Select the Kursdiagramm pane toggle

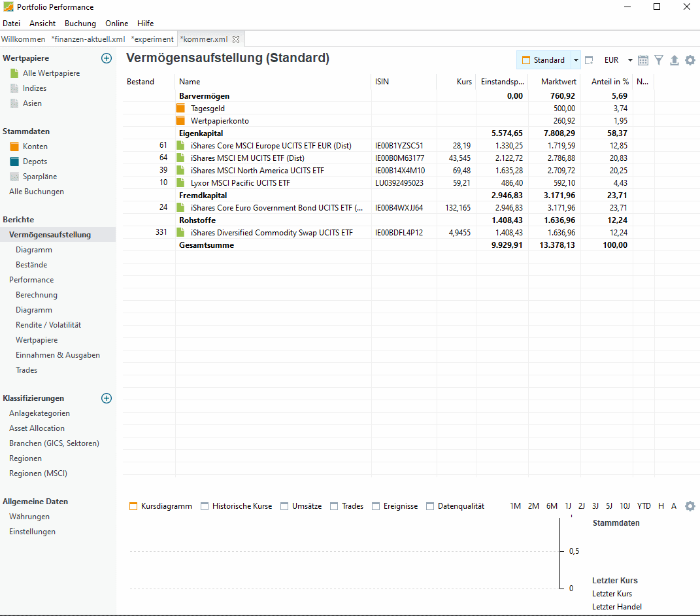(161, 506)
